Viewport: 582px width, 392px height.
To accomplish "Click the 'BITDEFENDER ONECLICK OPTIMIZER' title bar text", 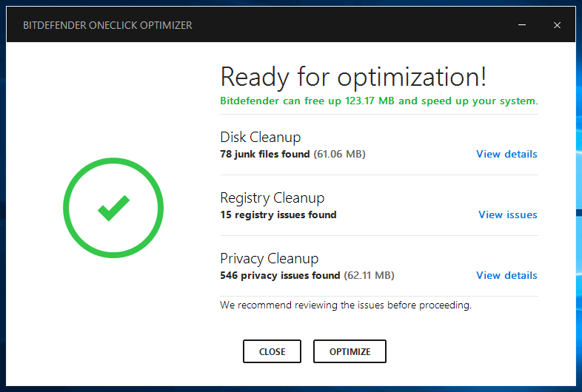I will coord(107,25).
